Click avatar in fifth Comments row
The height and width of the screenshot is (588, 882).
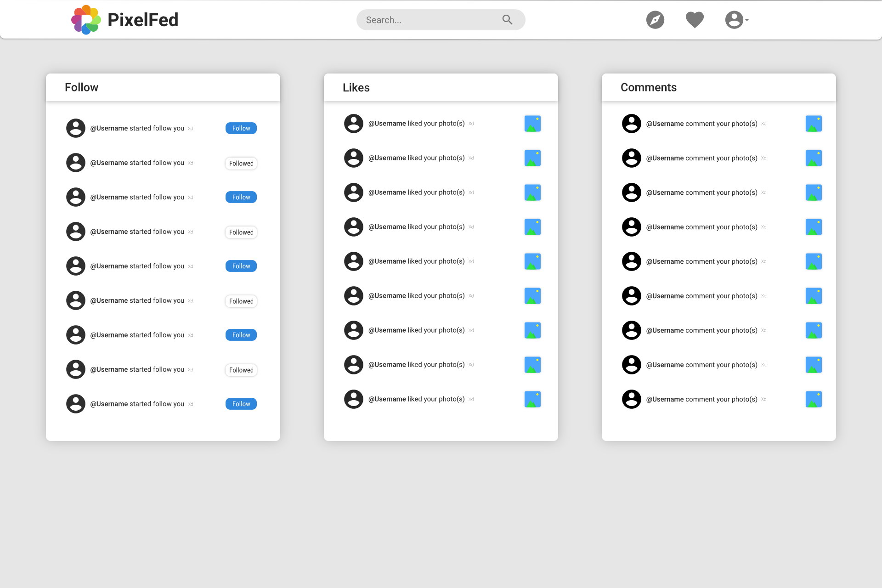tap(632, 261)
